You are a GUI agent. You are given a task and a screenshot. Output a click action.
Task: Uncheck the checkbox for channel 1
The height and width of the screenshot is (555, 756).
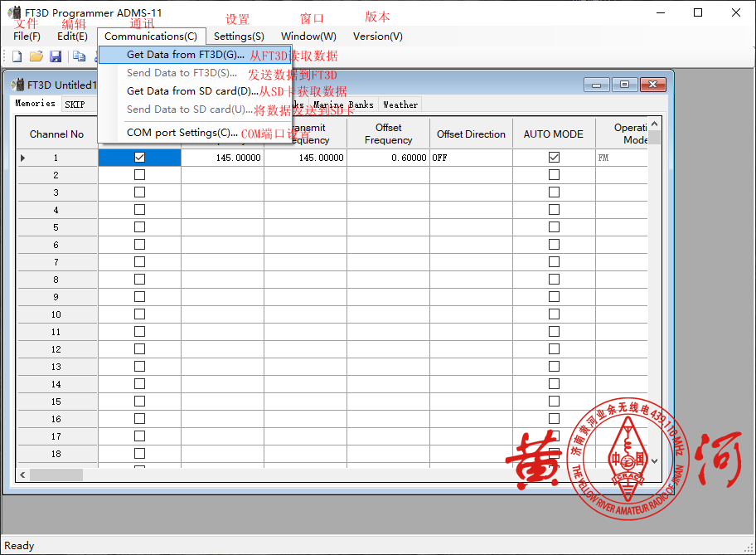(x=139, y=158)
